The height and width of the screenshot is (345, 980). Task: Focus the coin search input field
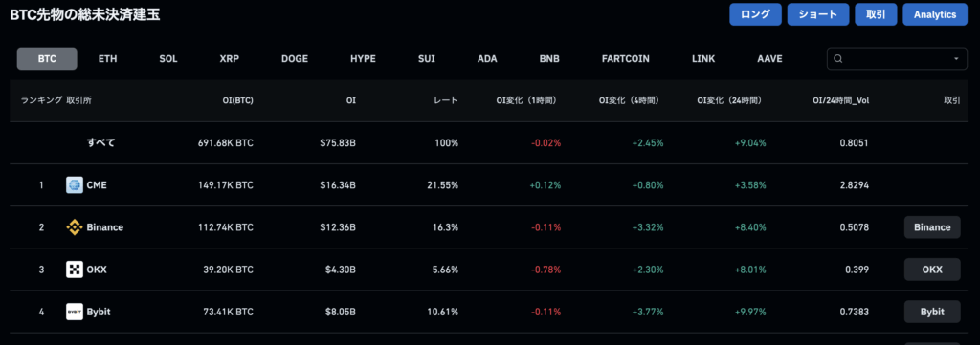click(898, 59)
